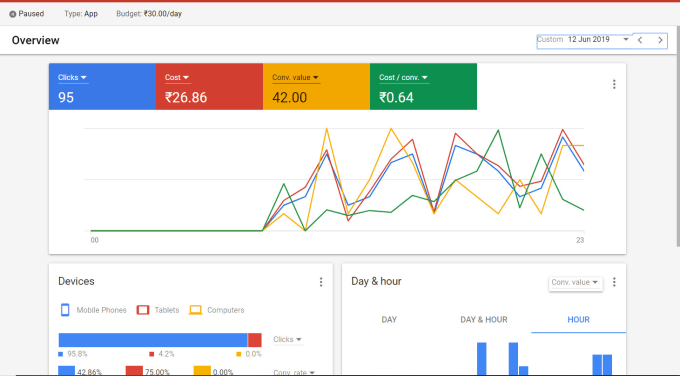This screenshot has height=376, width=680.
Task: Click the Overview heading
Action: point(36,40)
